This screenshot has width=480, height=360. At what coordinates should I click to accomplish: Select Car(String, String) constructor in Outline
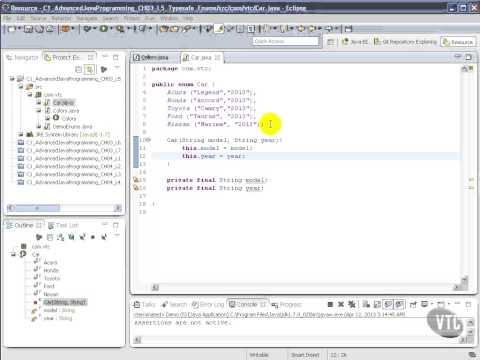65,302
